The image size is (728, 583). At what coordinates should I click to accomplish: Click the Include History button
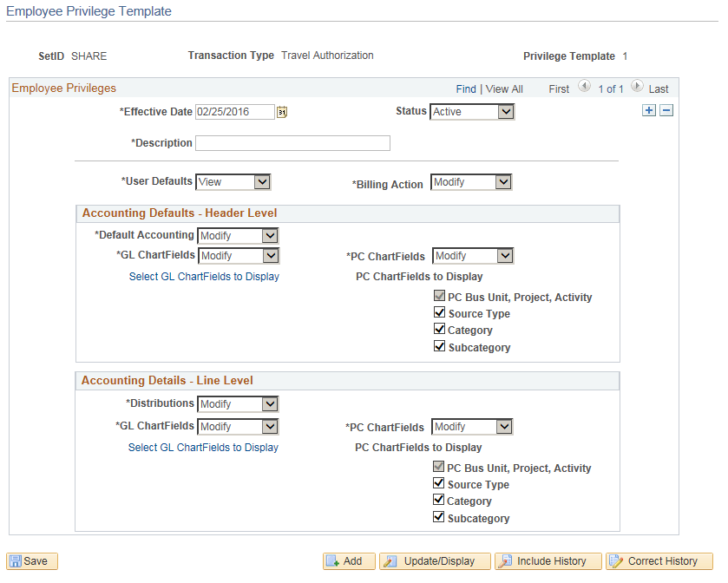548,560
